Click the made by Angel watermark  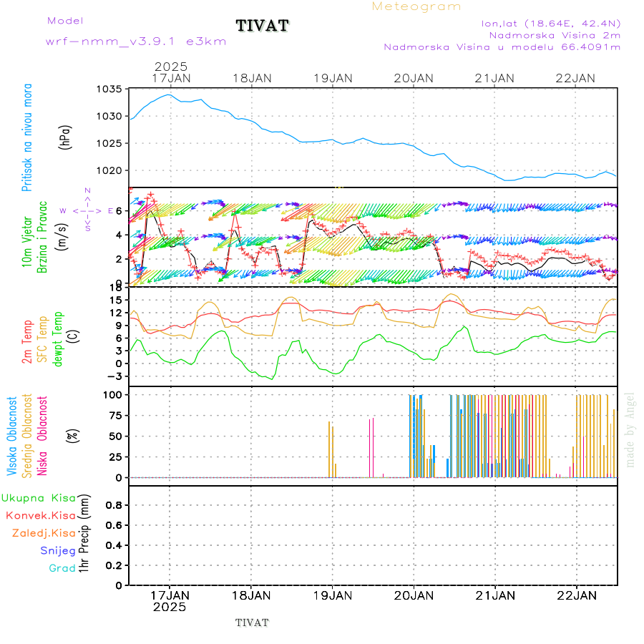click(630, 429)
